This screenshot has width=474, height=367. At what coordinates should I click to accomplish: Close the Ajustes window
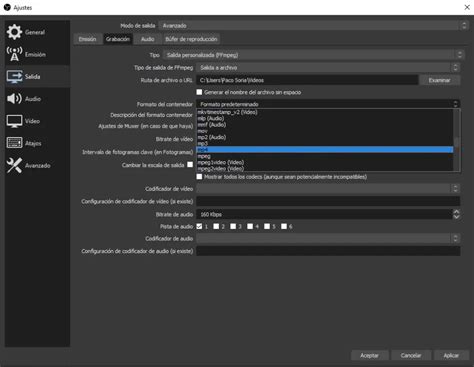coord(467,7)
